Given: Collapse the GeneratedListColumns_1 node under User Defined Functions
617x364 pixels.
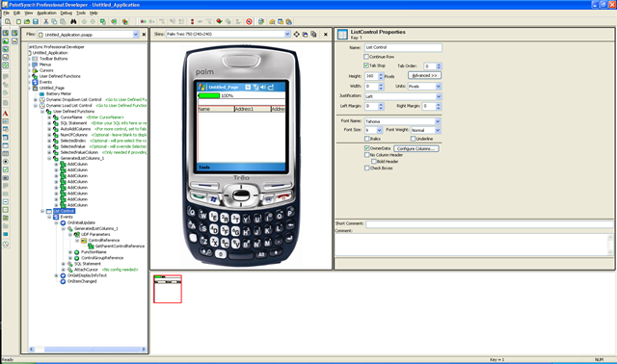Looking at the screenshot, I should click(x=49, y=159).
